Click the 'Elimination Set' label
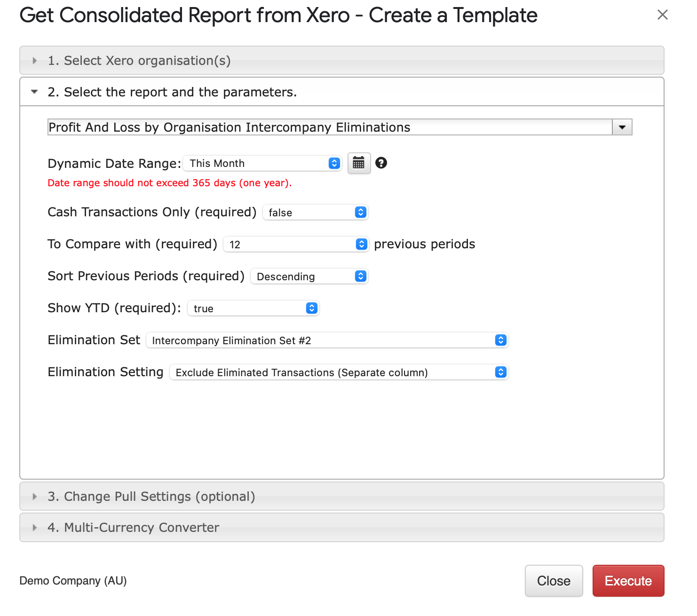 94,340
